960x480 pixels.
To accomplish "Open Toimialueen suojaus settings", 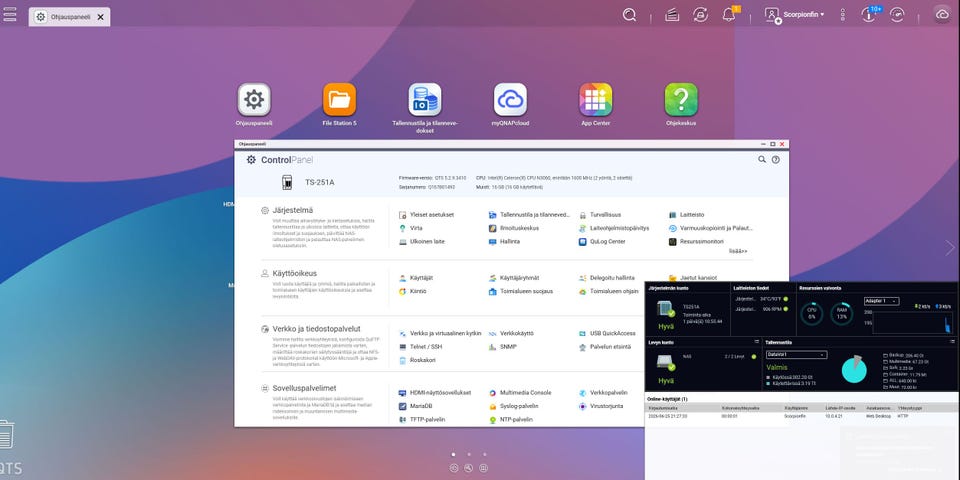I will click(520, 291).
